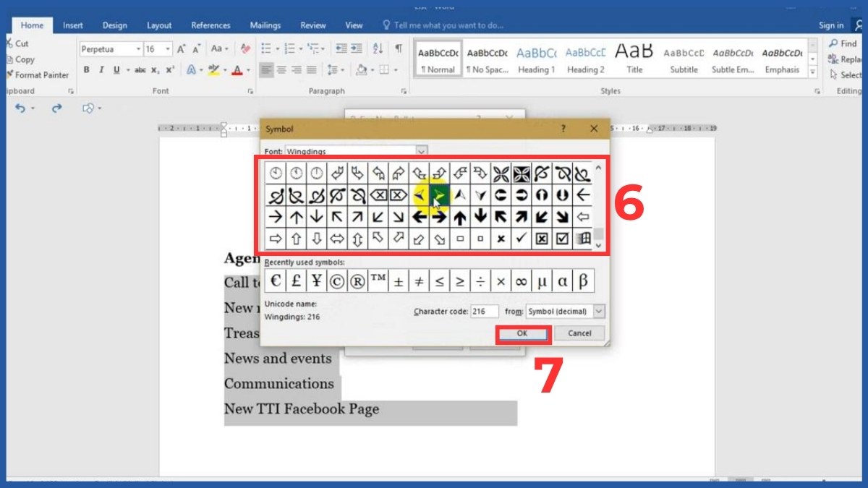
Task: Apply the red font color
Action: click(235, 70)
